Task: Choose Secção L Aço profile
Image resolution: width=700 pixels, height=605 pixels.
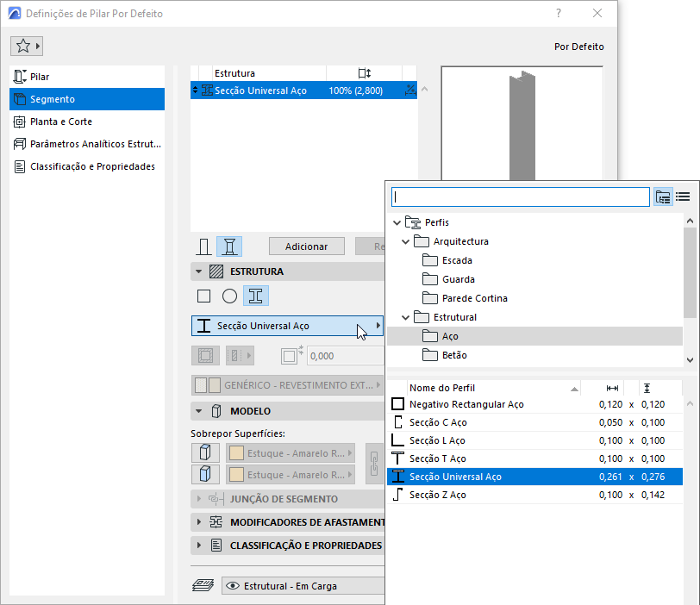Action: pyautogui.click(x=534, y=440)
